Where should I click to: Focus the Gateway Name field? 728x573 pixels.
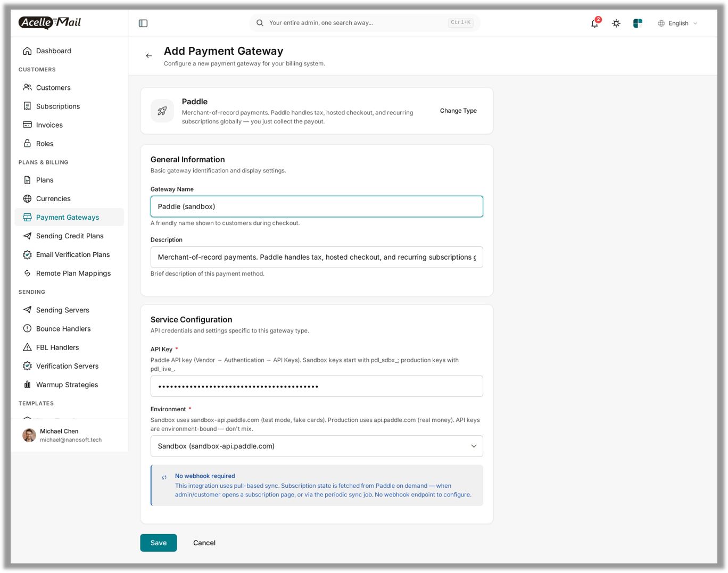tap(317, 206)
